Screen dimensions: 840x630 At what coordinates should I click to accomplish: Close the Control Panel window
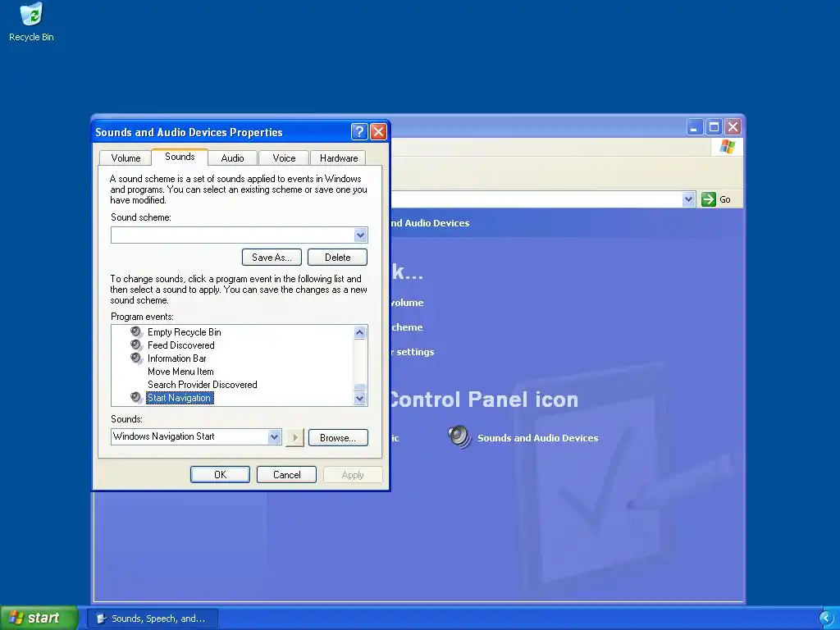click(x=733, y=127)
